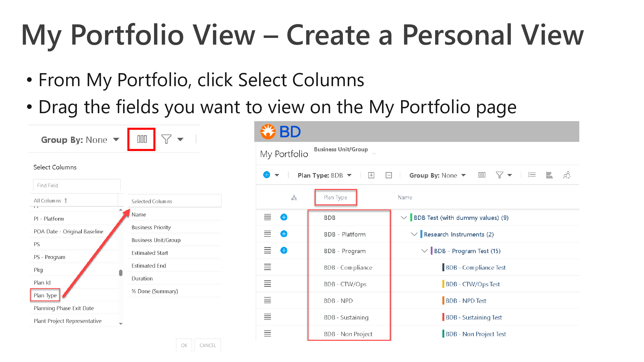
Task: Click blue add icon in BDB - Program row
Action: pos(284,250)
